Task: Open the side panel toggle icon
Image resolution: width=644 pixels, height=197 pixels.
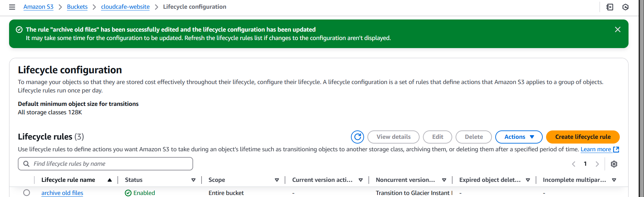Action: 610,7
